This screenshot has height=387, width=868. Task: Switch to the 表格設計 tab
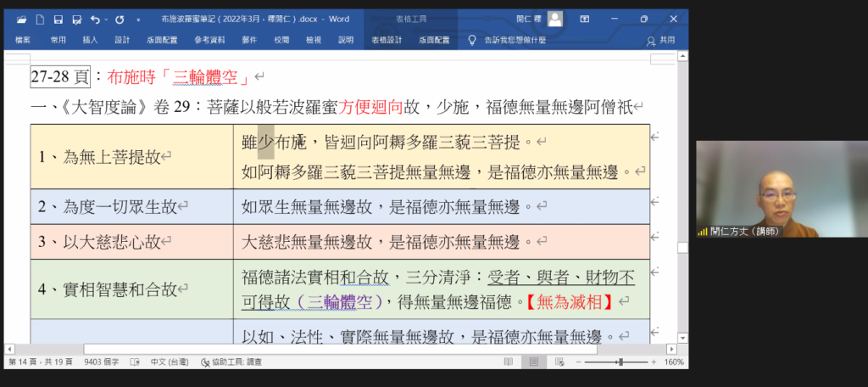386,40
